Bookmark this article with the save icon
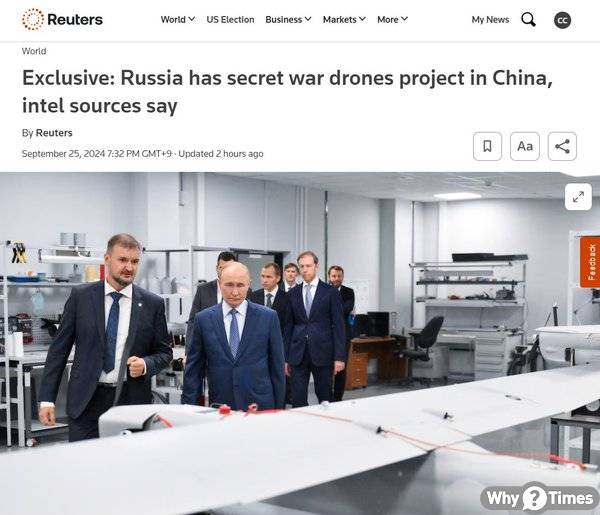This screenshot has width=600, height=515. [487, 146]
